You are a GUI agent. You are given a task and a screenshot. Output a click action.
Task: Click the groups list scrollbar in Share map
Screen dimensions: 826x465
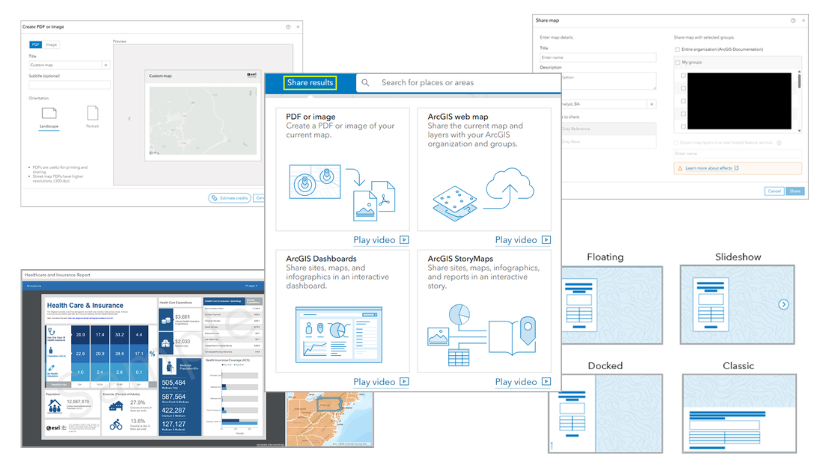pos(799,81)
